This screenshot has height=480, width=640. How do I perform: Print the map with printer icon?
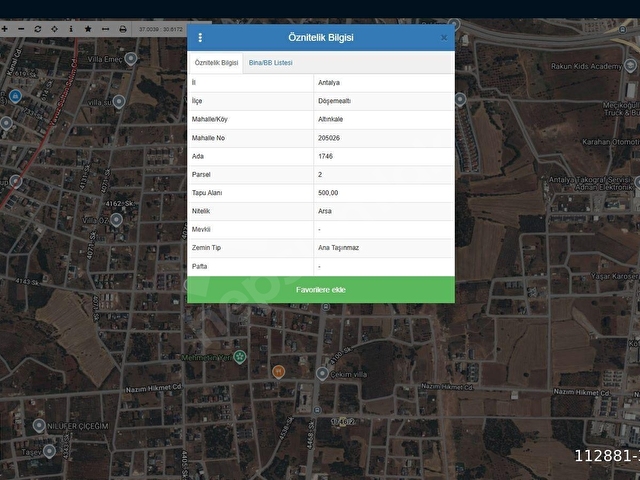pos(122,29)
